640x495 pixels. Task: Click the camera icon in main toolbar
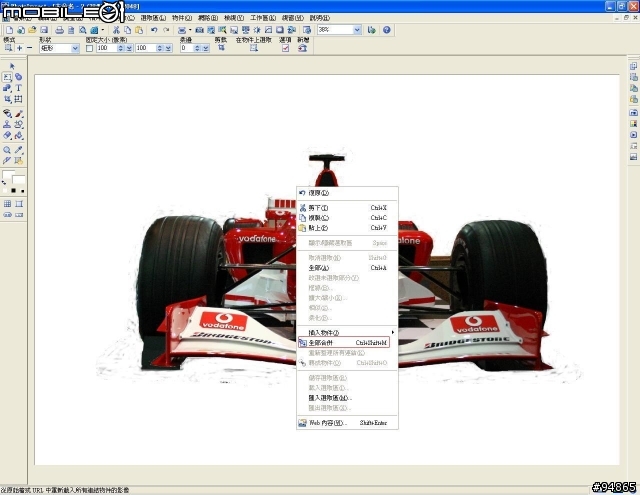[199, 30]
